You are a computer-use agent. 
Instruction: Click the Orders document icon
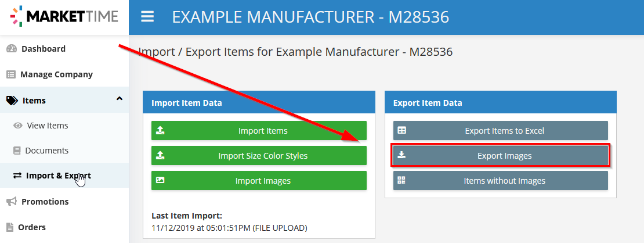[x=10, y=227]
